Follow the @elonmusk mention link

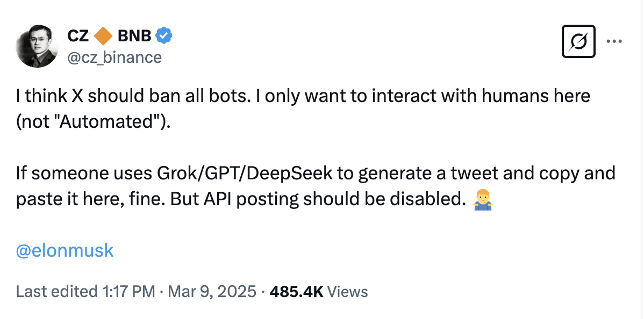65,251
